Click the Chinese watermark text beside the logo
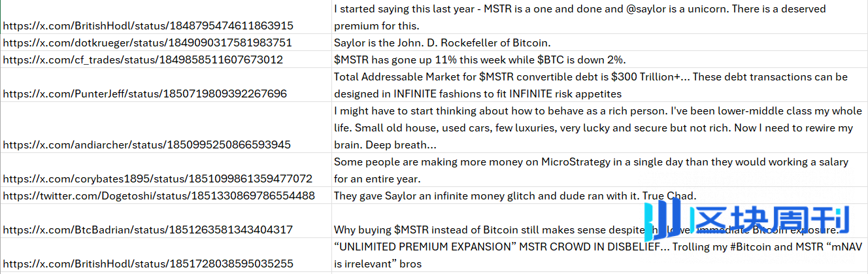868x274 pixels. click(769, 219)
